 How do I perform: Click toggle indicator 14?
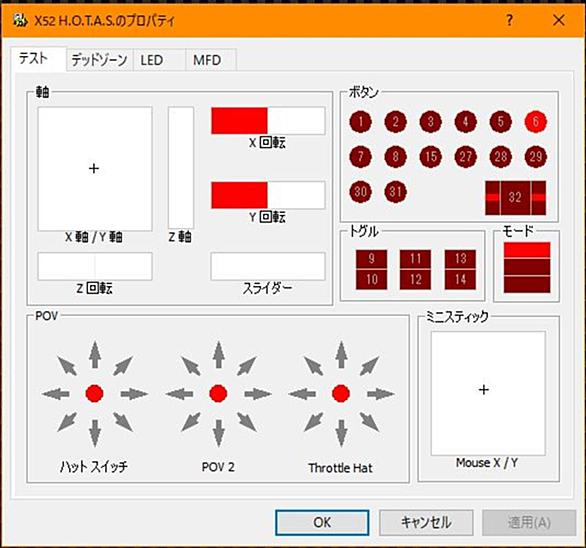[460, 280]
